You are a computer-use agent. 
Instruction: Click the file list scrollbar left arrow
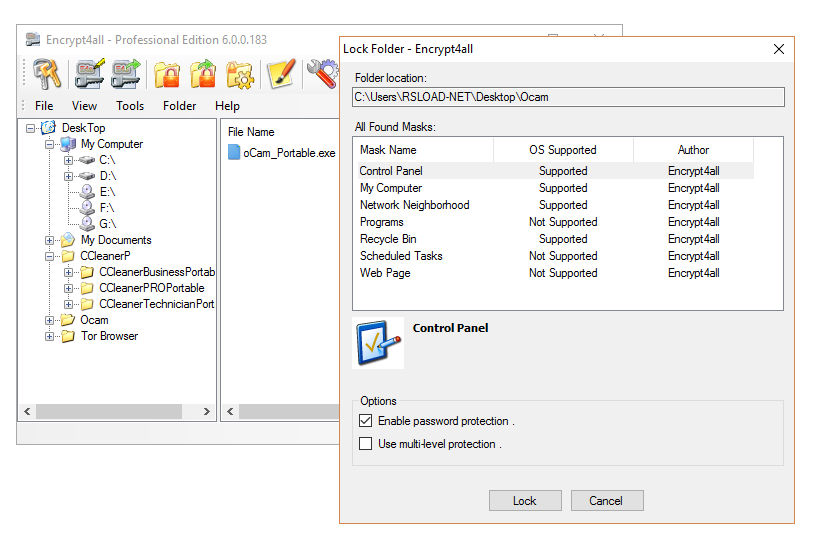pos(230,411)
